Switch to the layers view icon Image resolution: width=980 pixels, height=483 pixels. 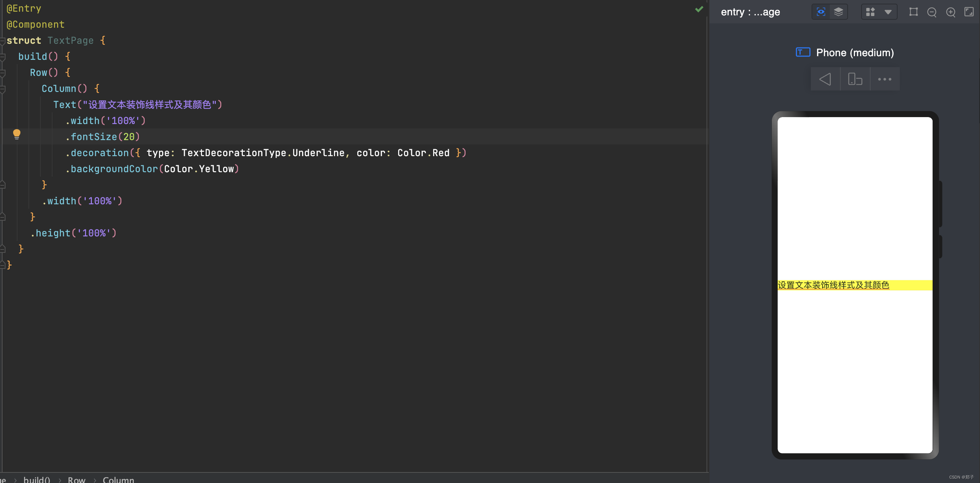(838, 12)
